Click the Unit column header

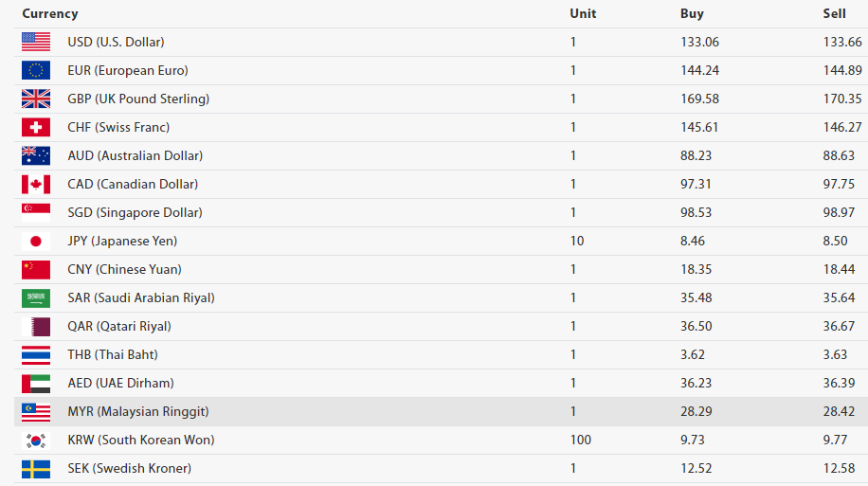583,14
